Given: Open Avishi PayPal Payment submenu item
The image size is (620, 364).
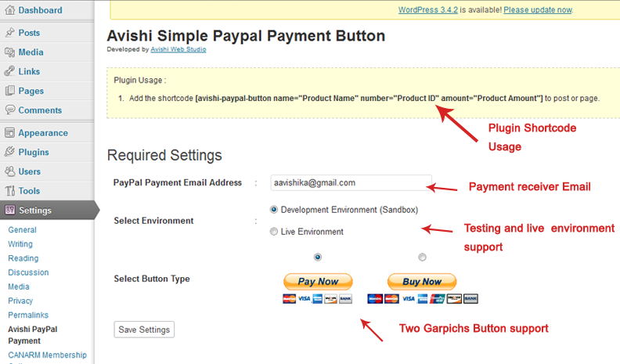Looking at the screenshot, I should (33, 335).
